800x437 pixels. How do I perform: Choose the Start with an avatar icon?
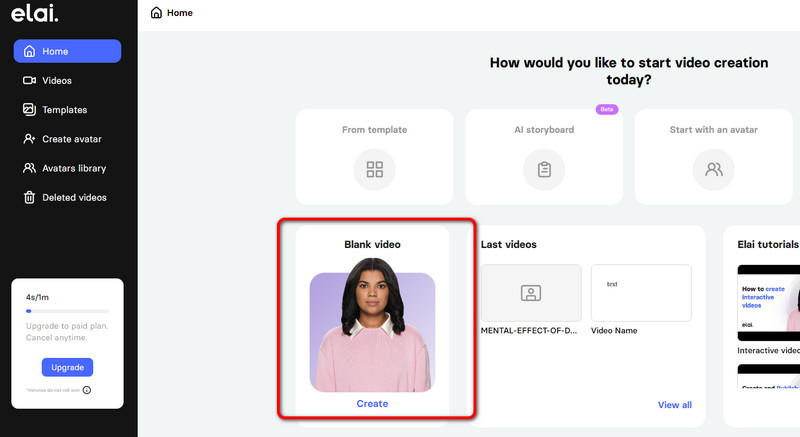click(x=714, y=169)
